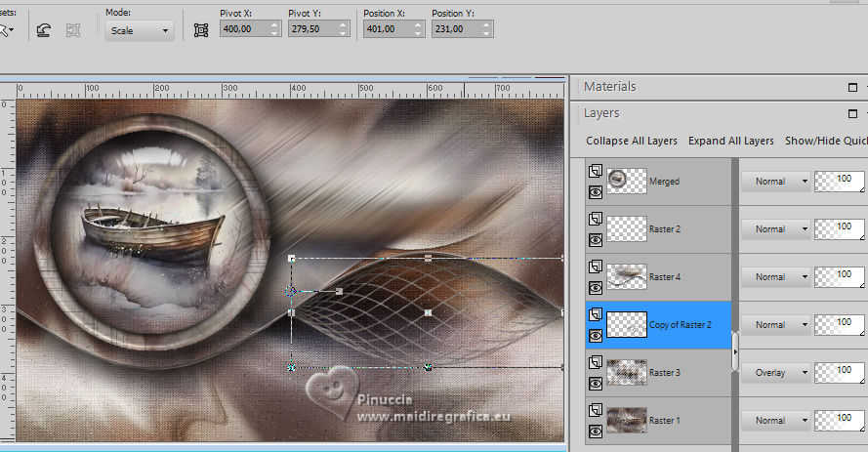The image size is (868, 452).
Task: Click the layer type icon of Raster 3
Action: pos(596,362)
